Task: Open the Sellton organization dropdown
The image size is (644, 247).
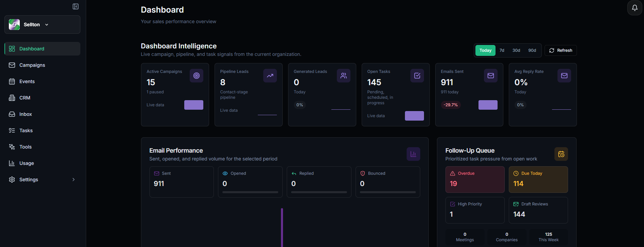Action: tap(42, 25)
